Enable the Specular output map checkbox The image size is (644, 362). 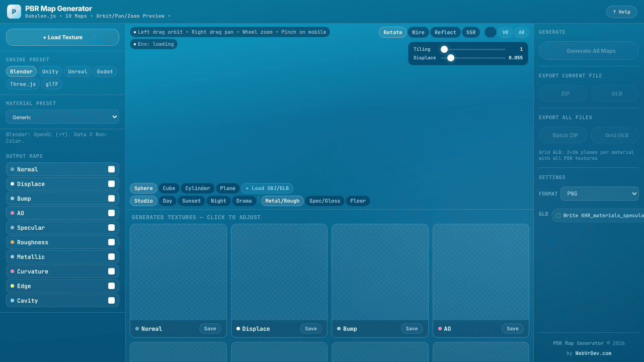pos(111,228)
